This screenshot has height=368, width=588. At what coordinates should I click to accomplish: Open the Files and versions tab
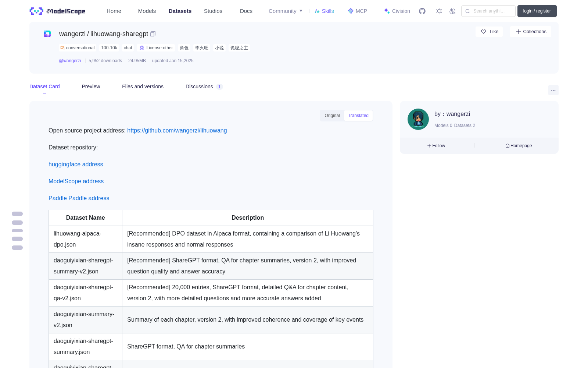(x=143, y=86)
